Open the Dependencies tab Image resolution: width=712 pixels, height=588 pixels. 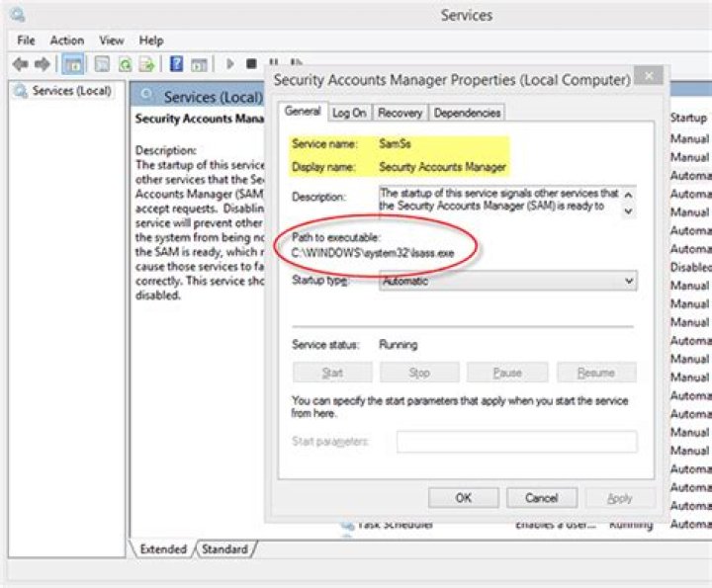(467, 113)
